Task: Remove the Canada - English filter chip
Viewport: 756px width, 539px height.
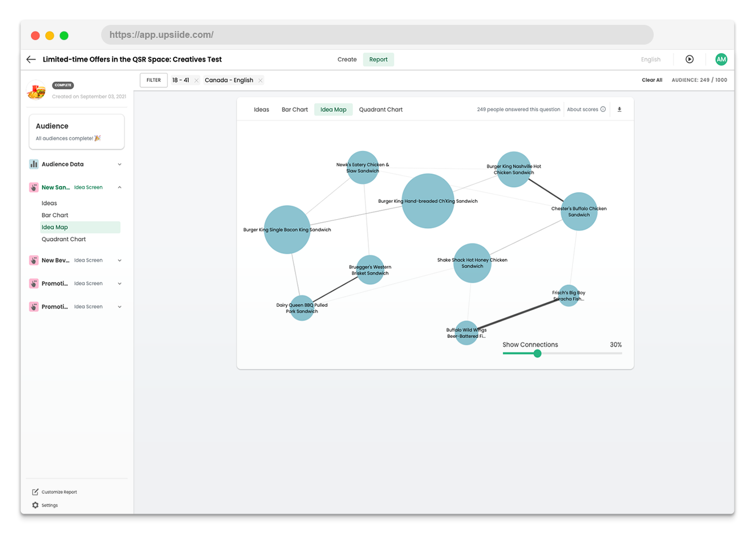Action: 260,80
